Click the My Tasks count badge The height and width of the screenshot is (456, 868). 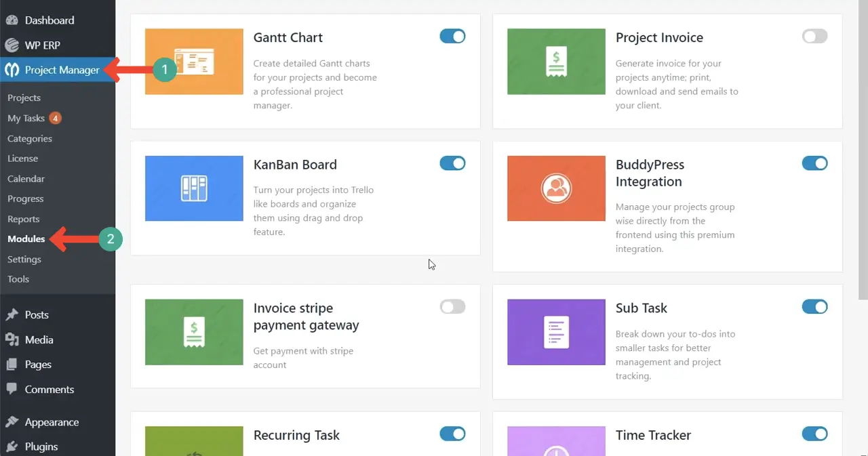pyautogui.click(x=55, y=118)
